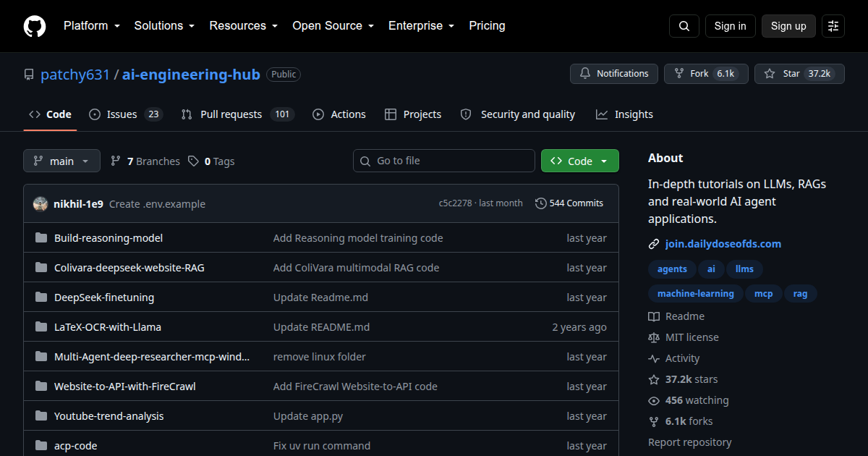The width and height of the screenshot is (868, 456).
Task: Click the Activity pulse icon
Action: [654, 358]
